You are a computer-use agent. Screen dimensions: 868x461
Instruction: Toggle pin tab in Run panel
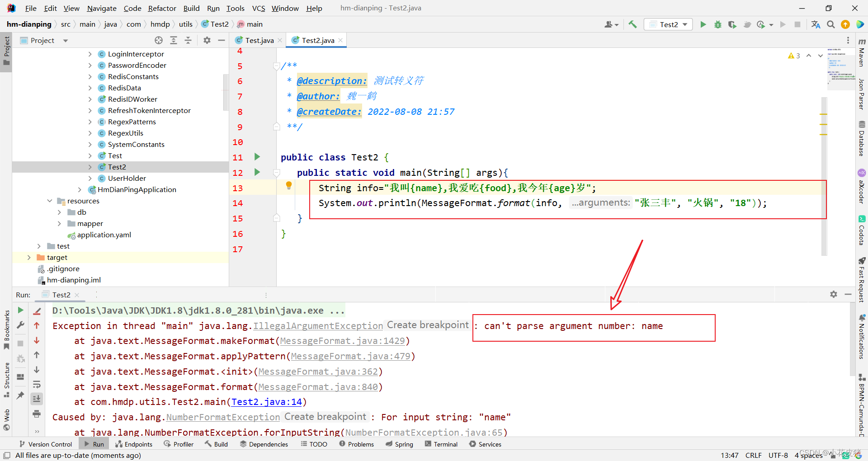pyautogui.click(x=20, y=395)
